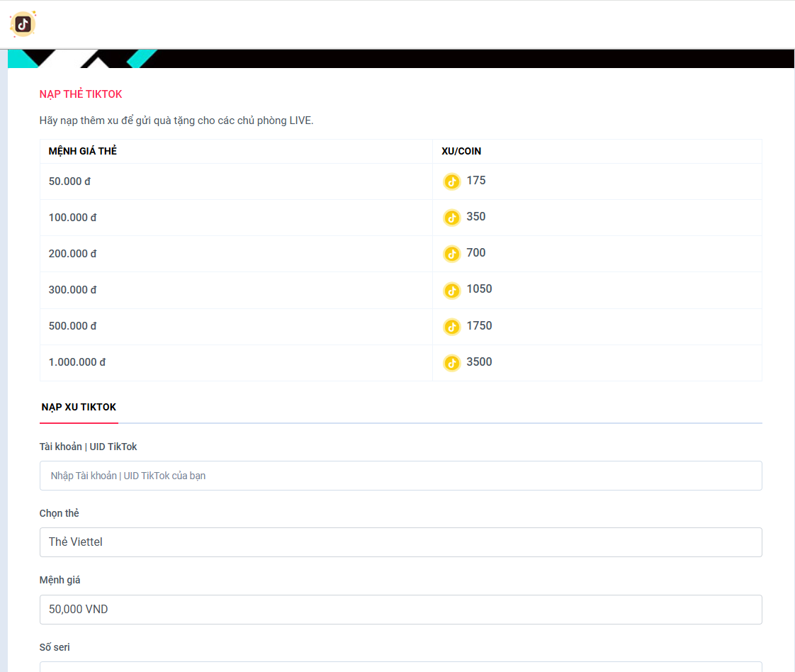The image size is (795, 672).
Task: Click the 350 coin value
Action: pos(476,217)
